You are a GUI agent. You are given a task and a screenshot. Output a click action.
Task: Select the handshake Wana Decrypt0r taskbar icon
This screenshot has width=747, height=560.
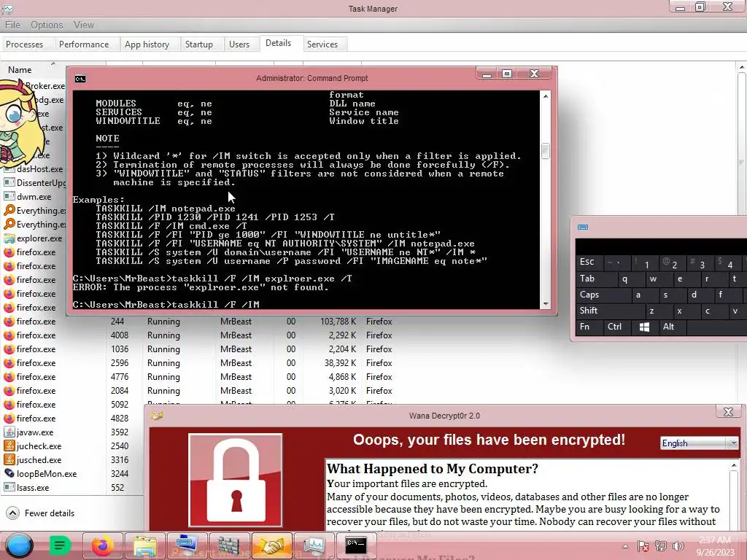[x=271, y=546]
